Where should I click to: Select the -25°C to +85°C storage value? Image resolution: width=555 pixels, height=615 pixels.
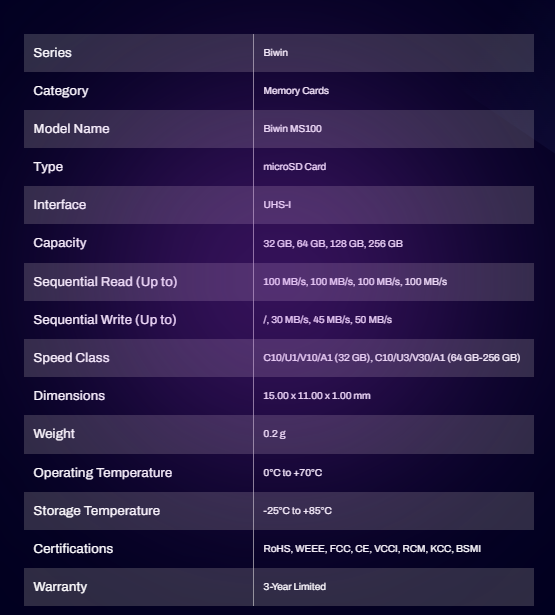tap(297, 511)
